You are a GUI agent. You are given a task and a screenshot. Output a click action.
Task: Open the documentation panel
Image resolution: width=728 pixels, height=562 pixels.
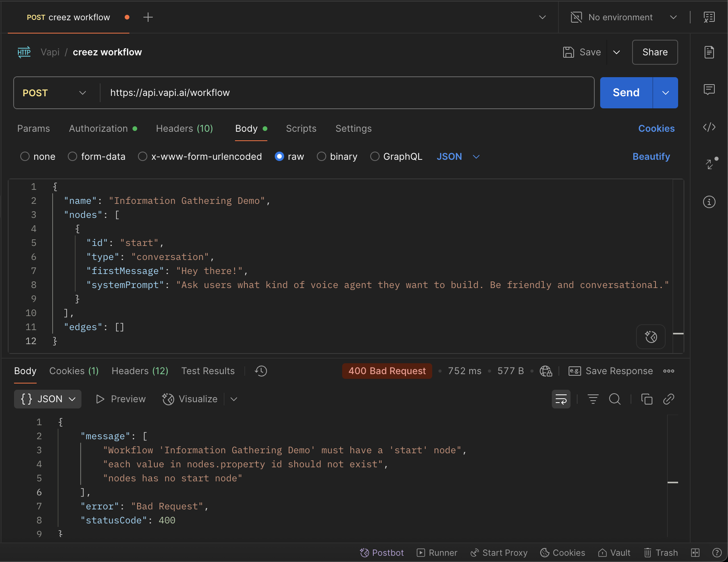(709, 52)
